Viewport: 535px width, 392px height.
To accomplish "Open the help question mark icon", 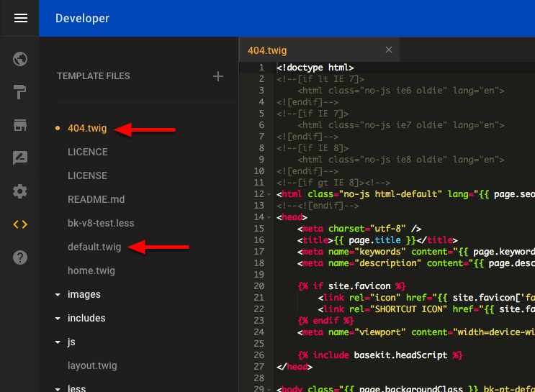I will pyautogui.click(x=20, y=257).
